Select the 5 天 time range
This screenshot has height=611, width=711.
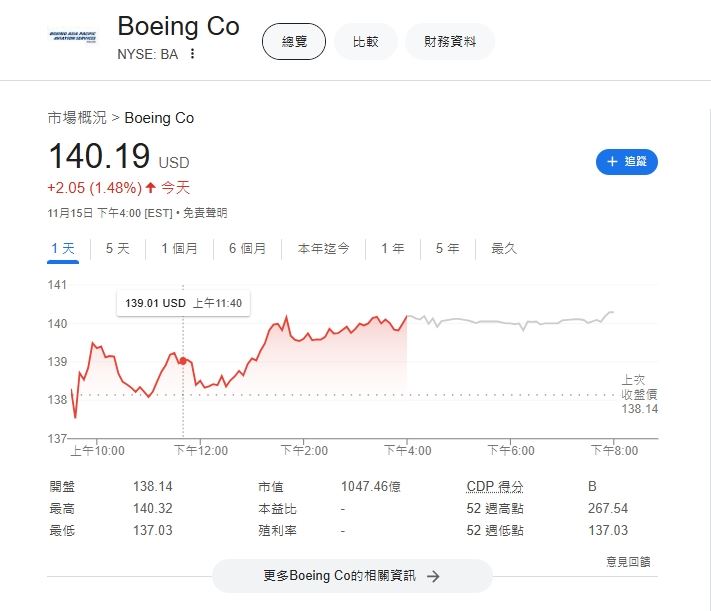(118, 249)
